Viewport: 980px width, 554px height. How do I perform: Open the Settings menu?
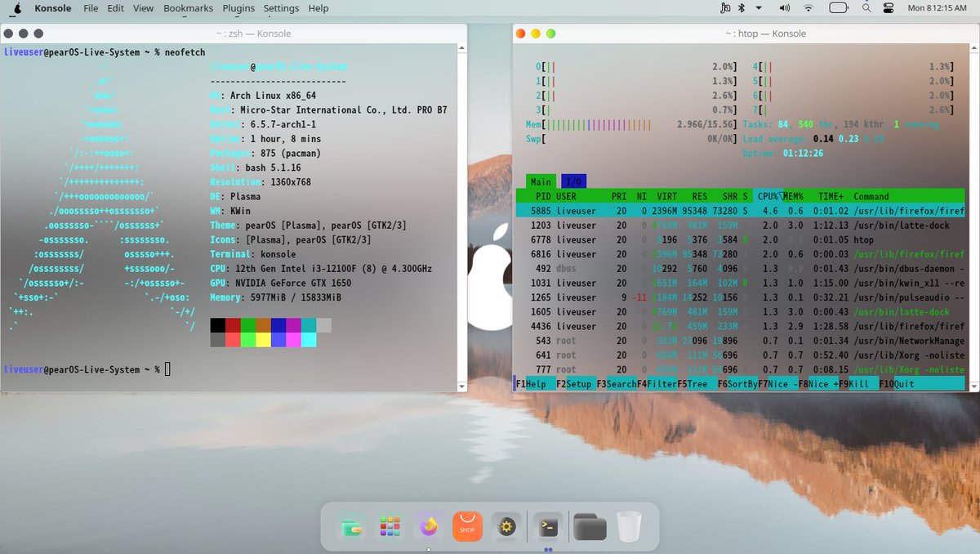tap(281, 8)
